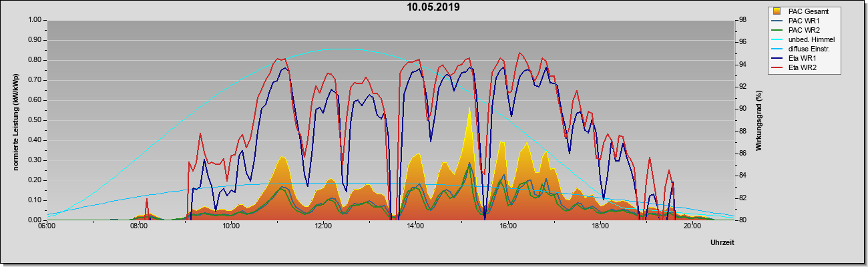
Task: Click the 12:00 time axis label
Action: click(323, 226)
